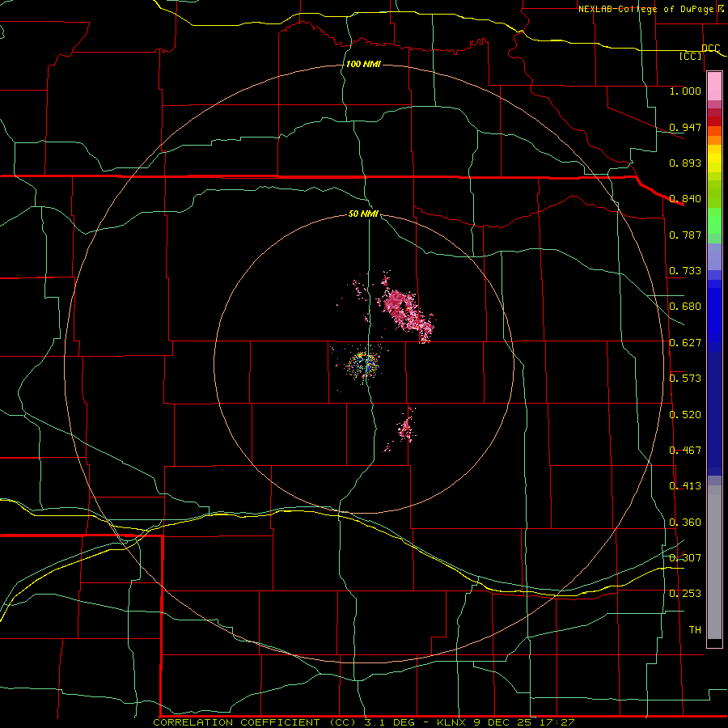This screenshot has width=728, height=728.
Task: Click the 3.1 DEG elevation text
Action: pos(389,722)
